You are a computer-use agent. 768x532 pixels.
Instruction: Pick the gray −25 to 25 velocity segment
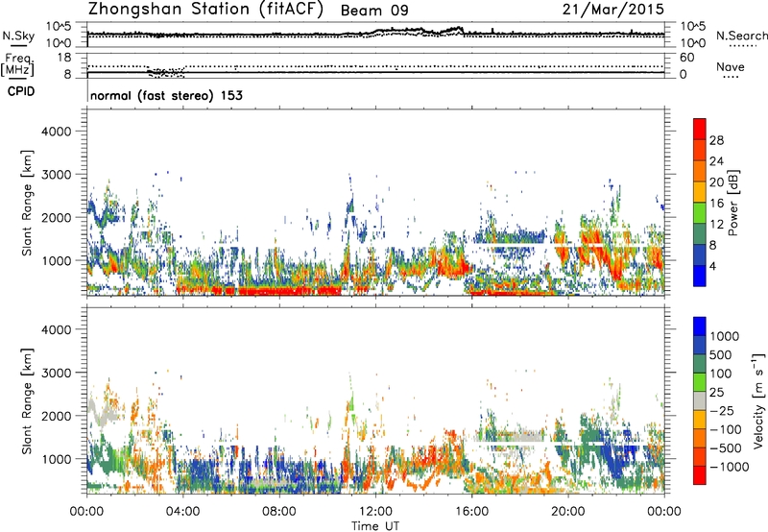tap(700, 400)
